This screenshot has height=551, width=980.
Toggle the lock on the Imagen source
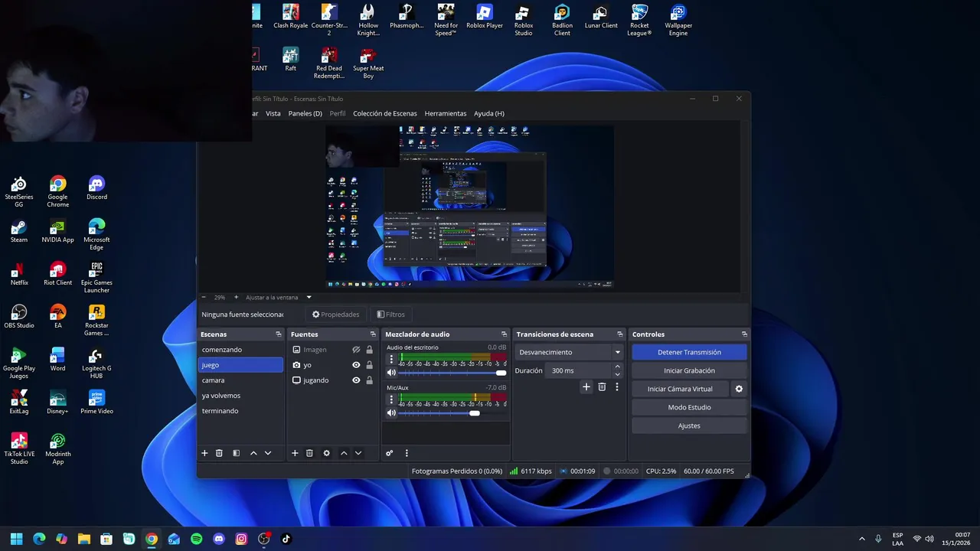369,350
